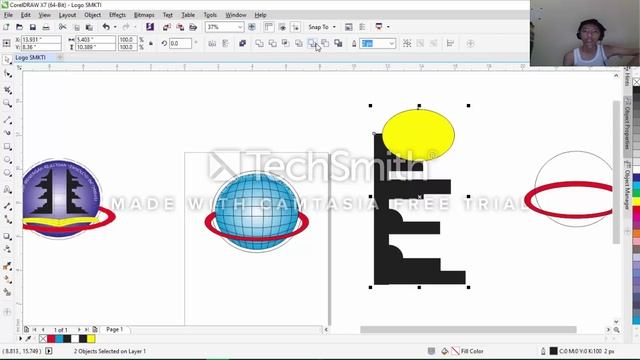The height and width of the screenshot is (360, 640).
Task: Click the Combine objects icon
Action: (x=242, y=43)
